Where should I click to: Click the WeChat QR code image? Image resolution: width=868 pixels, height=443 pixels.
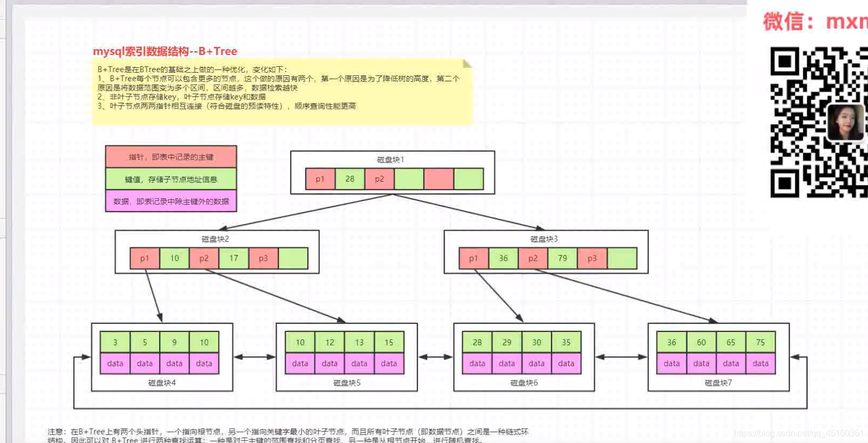click(819, 122)
